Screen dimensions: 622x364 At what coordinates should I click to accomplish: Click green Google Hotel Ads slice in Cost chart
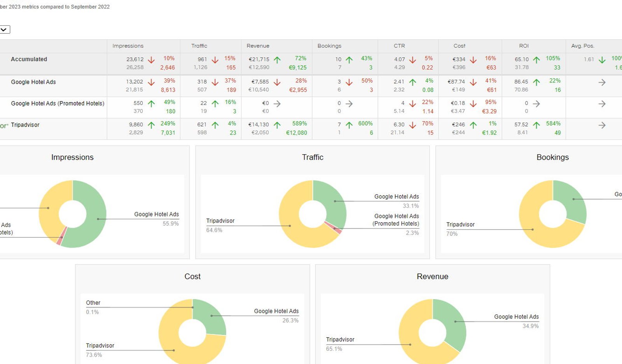tap(212, 317)
